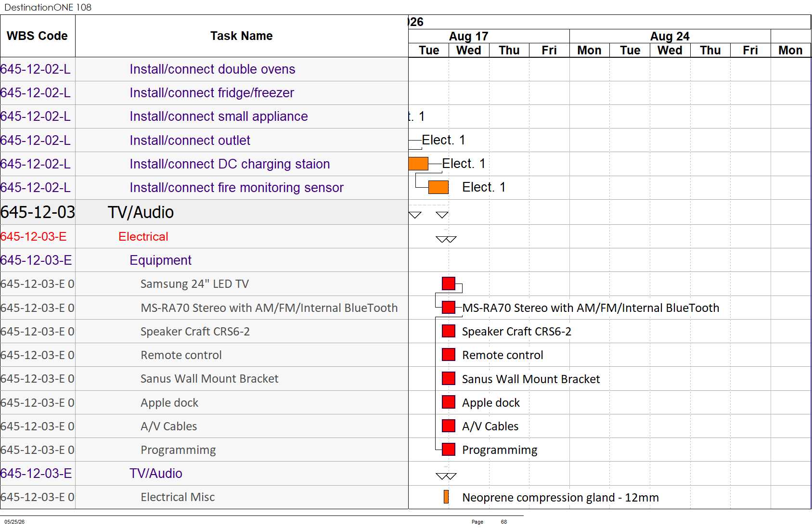The width and height of the screenshot is (812, 528).
Task: Click the right triangle of 645-12-03 summary
Action: [442, 215]
